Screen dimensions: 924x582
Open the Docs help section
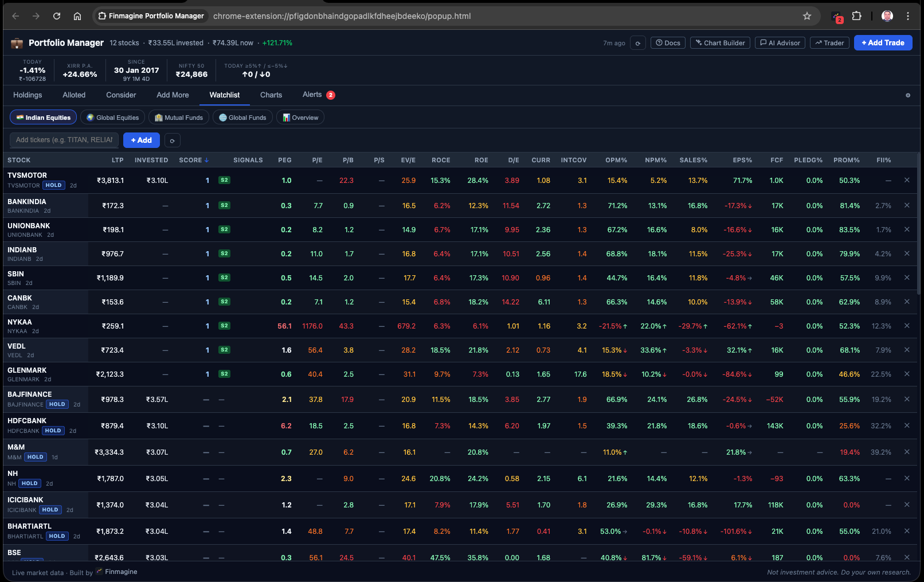click(x=667, y=42)
